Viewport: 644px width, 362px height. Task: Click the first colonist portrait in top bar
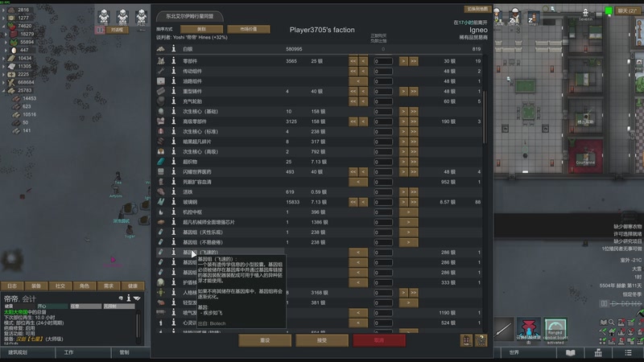coord(104,16)
